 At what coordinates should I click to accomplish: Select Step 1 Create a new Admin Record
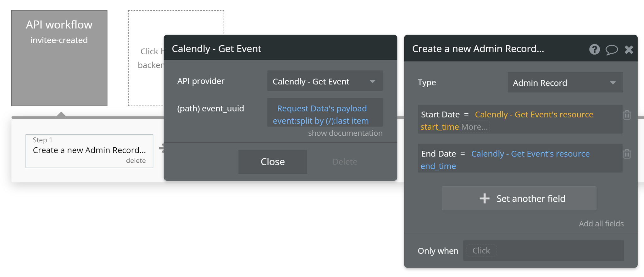pos(89,151)
